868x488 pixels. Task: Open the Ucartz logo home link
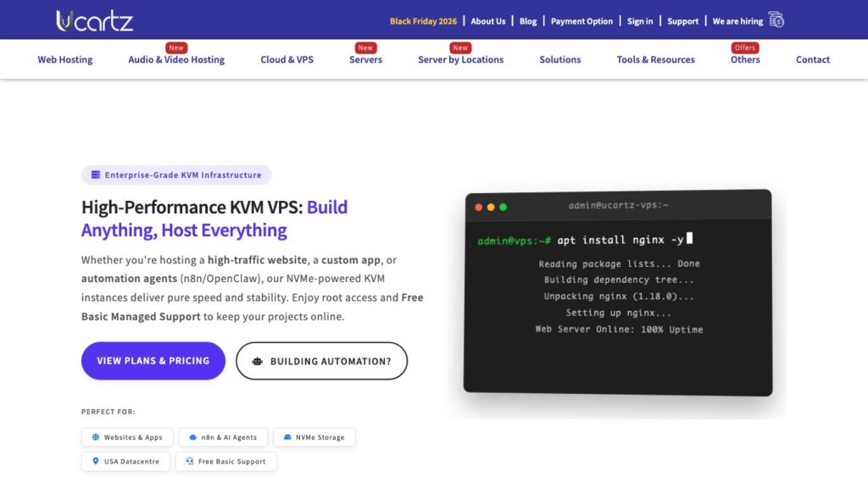pyautogui.click(x=95, y=20)
